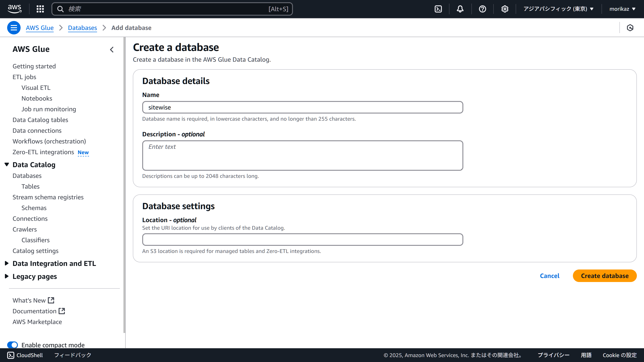This screenshot has width=644, height=362.
Task: Open Visual ETL in the sidebar
Action: [x=36, y=87]
